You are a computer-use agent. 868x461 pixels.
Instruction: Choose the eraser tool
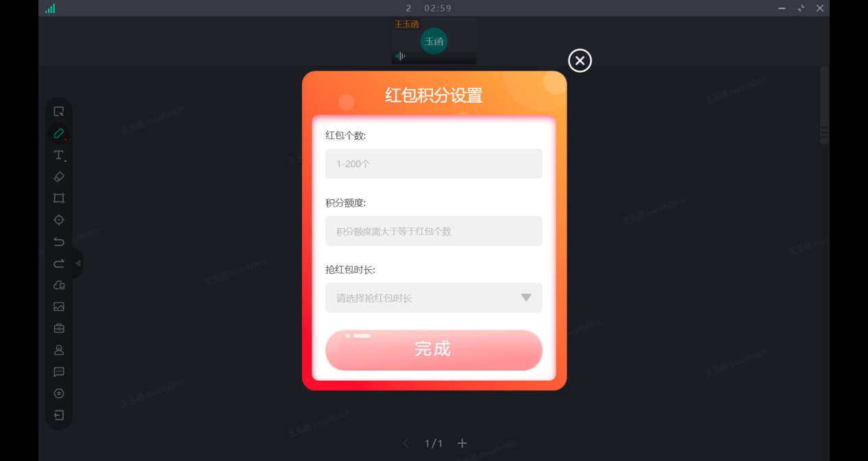[x=59, y=177]
